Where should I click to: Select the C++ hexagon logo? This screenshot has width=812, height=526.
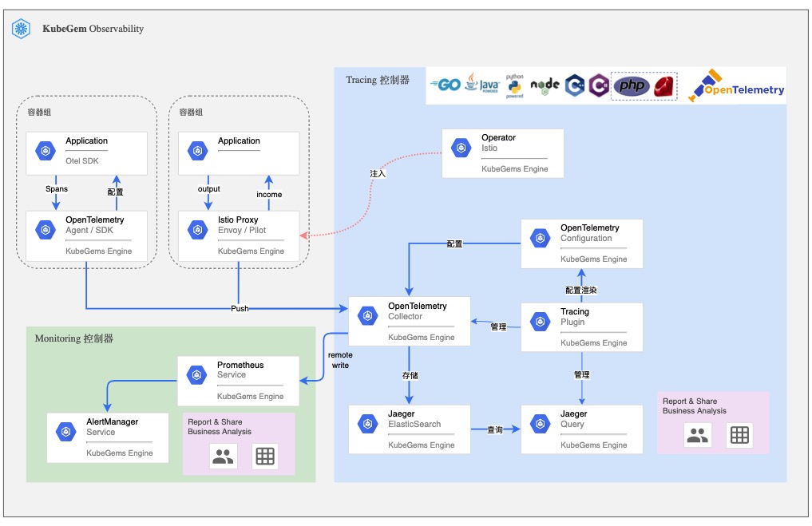[x=574, y=85]
